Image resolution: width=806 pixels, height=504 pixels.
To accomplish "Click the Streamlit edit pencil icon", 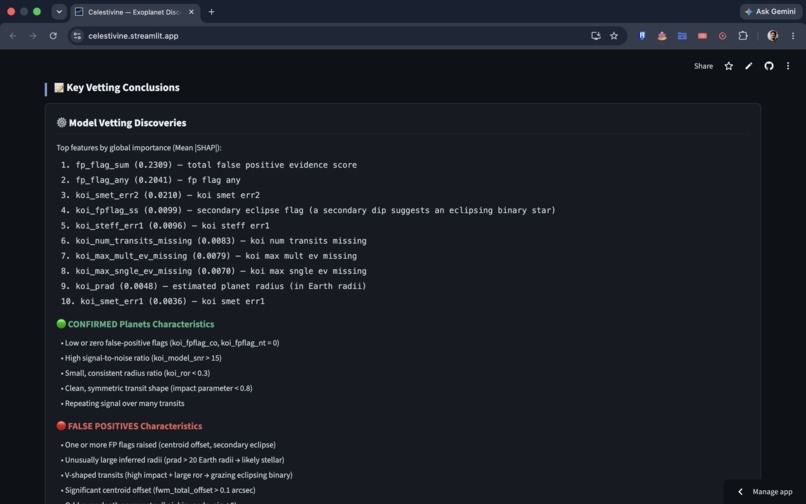I will tap(748, 66).
